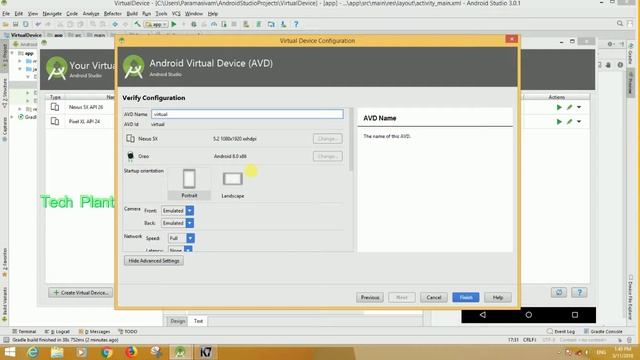Viewport: 640px width, 360px height.
Task: Open the Event Log tab
Action: (561, 331)
